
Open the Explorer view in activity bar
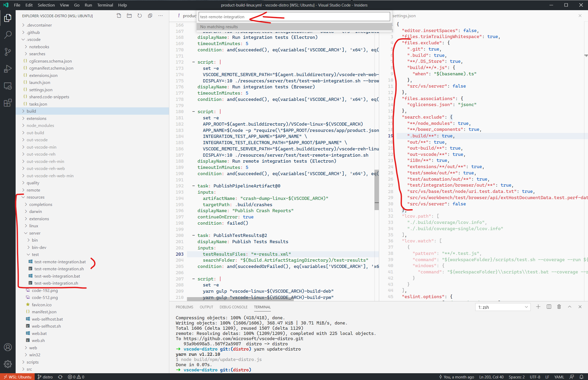pyautogui.click(x=8, y=18)
